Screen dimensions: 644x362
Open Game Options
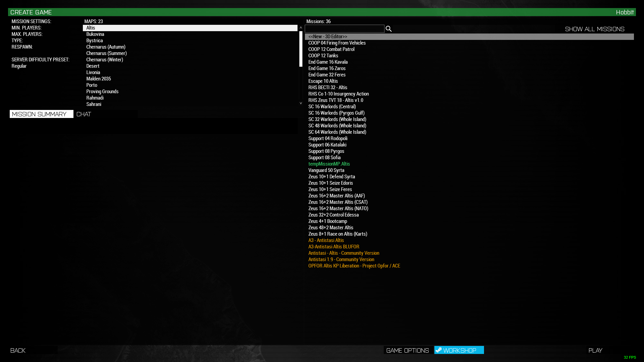click(408, 350)
